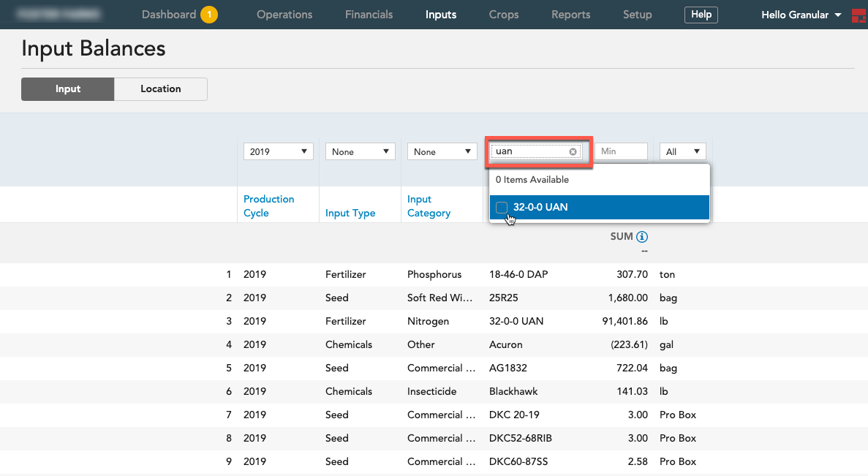Open the Reports menu

pos(570,15)
